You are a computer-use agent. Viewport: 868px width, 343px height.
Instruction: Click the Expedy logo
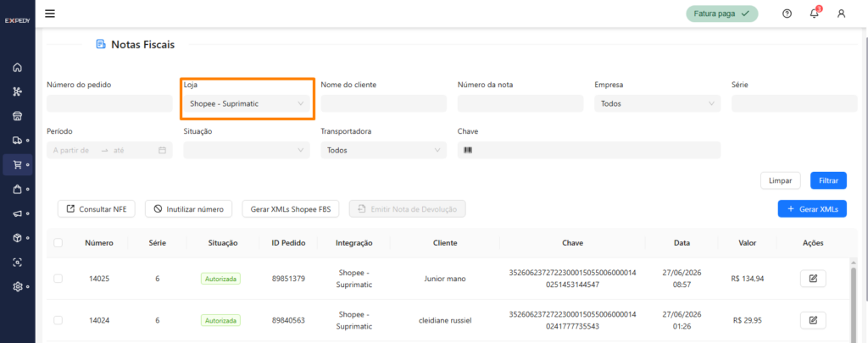point(17,20)
